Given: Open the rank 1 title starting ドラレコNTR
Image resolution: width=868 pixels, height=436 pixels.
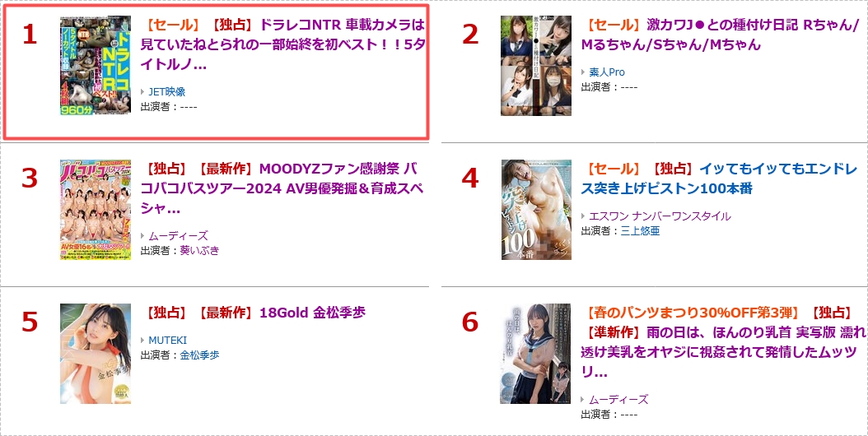Looking at the screenshot, I should click(282, 44).
